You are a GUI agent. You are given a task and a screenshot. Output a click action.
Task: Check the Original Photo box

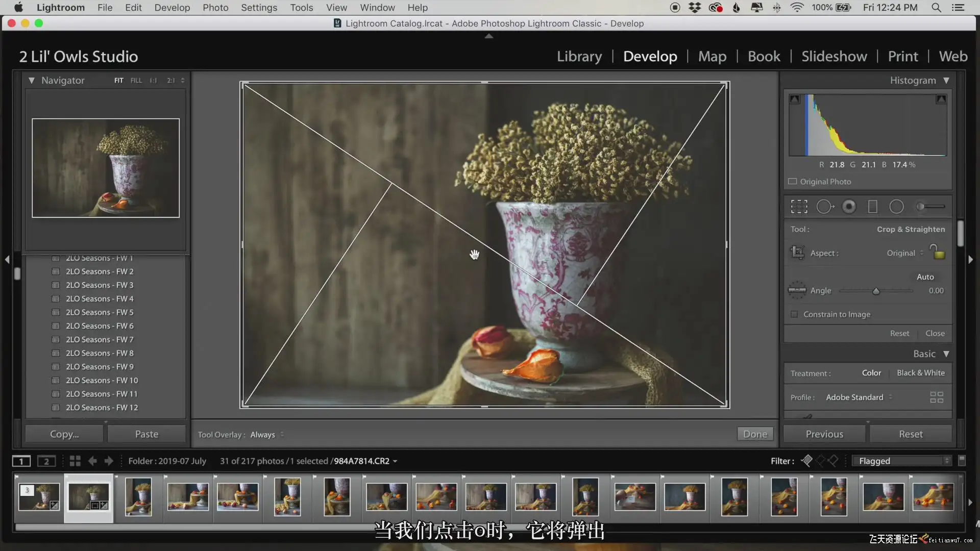[793, 182]
